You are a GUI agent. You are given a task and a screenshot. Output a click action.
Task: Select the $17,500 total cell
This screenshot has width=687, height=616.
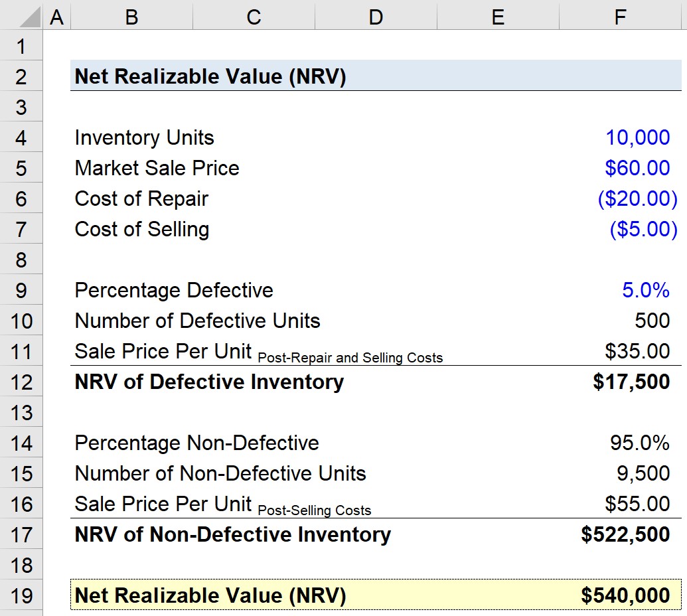pos(631,382)
